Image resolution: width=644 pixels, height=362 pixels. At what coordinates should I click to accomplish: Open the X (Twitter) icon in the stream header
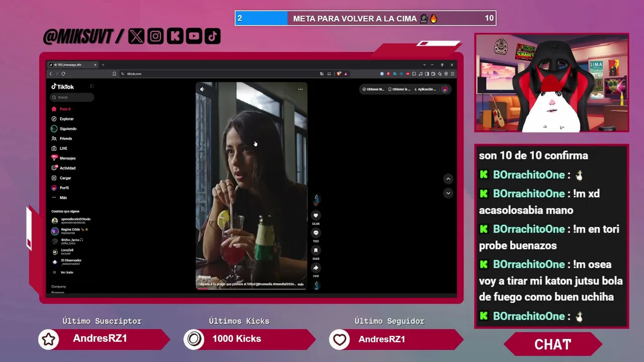pos(136,36)
